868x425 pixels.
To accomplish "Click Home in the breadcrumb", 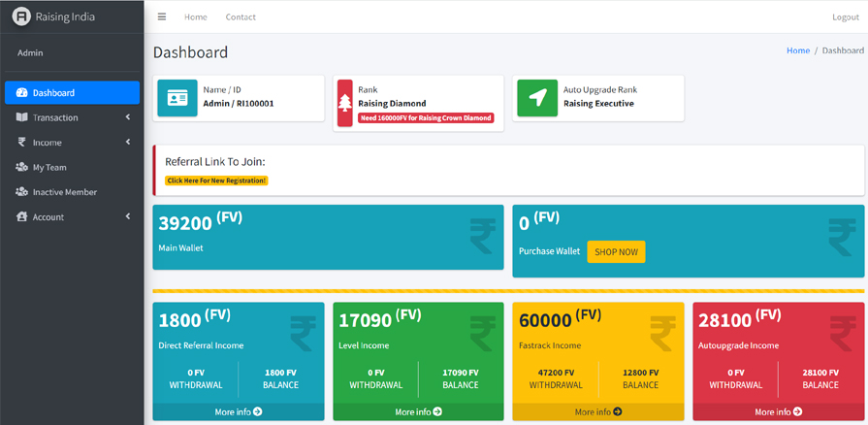I will pos(797,50).
